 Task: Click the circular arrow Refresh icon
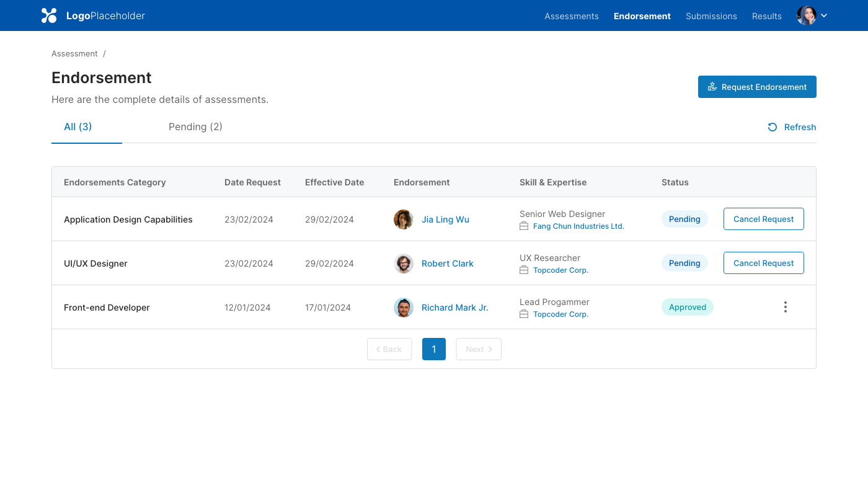[x=773, y=127]
